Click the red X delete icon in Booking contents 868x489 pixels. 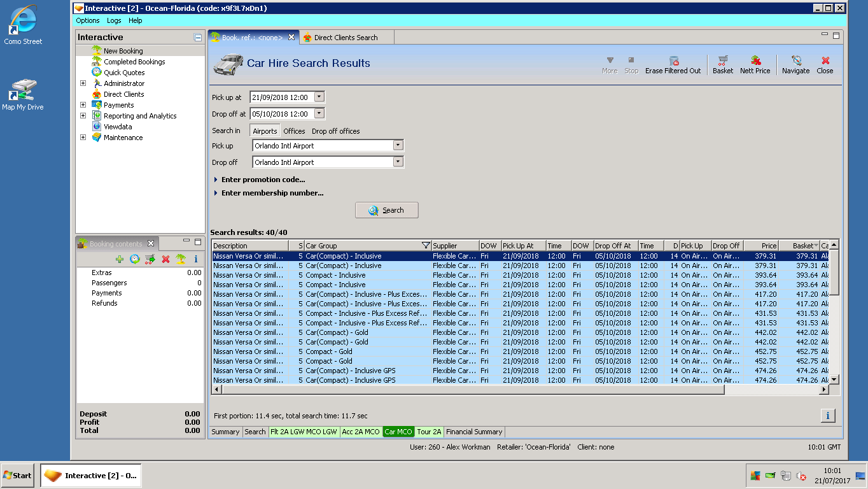(165, 259)
